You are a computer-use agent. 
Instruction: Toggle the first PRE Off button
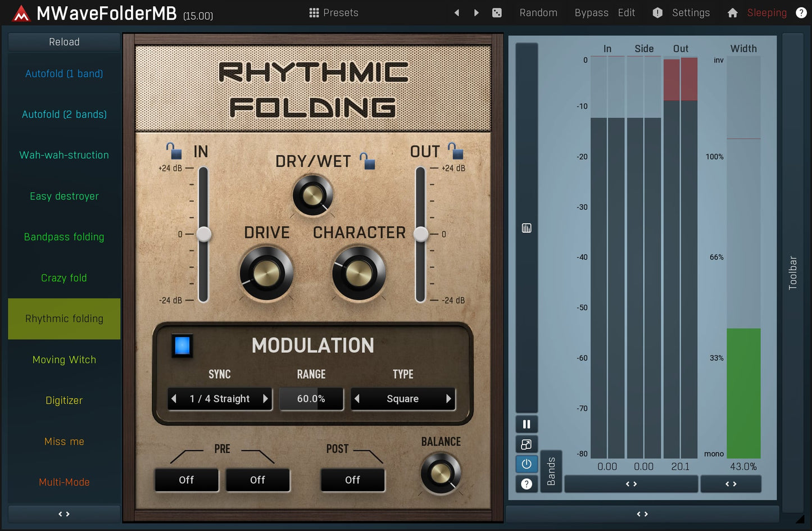[187, 480]
